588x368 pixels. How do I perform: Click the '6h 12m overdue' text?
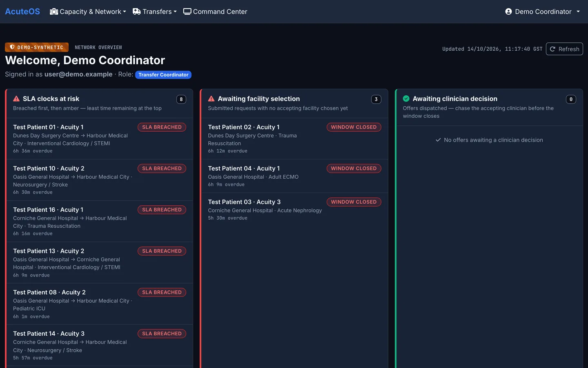[227, 151]
